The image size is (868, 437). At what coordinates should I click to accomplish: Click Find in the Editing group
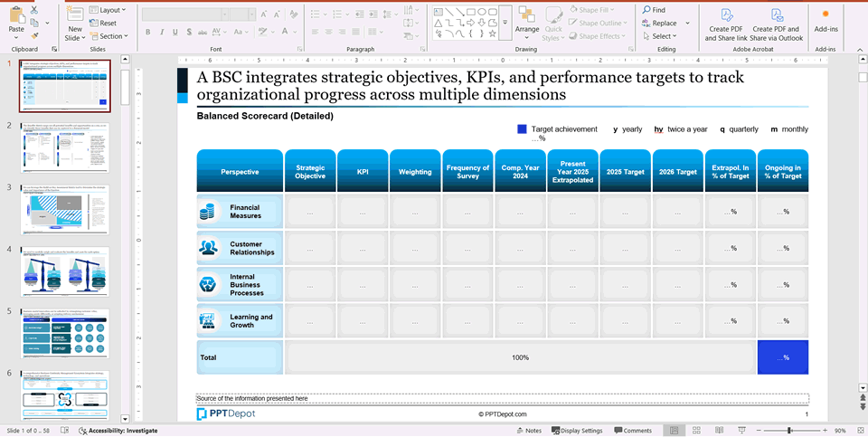pos(654,10)
